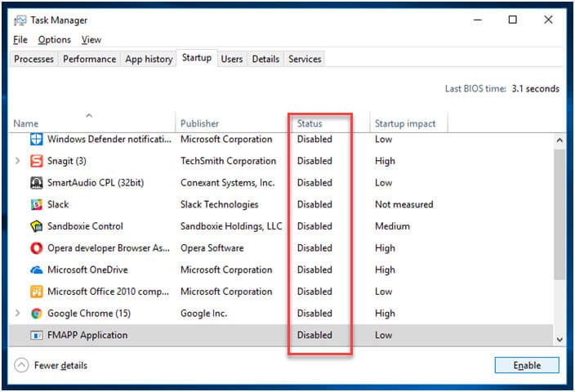Select the Windows Defender notification row name

point(109,140)
